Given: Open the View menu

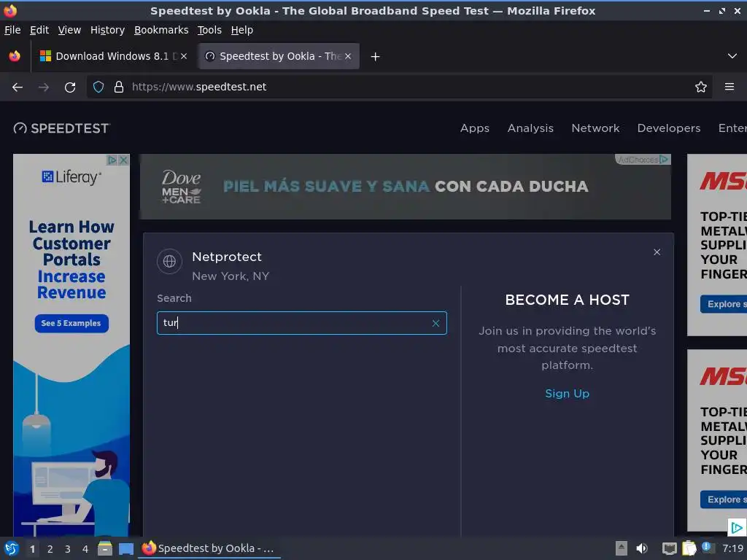Looking at the screenshot, I should 69,30.
